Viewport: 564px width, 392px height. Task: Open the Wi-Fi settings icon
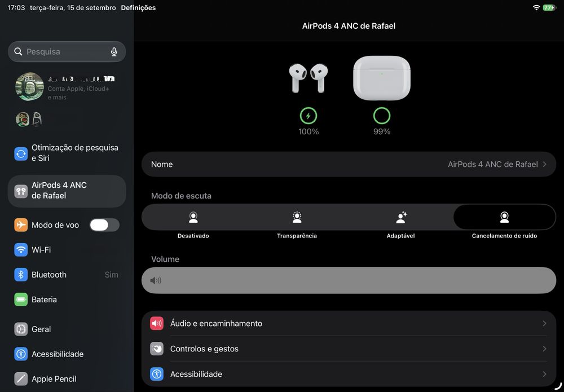click(x=21, y=250)
